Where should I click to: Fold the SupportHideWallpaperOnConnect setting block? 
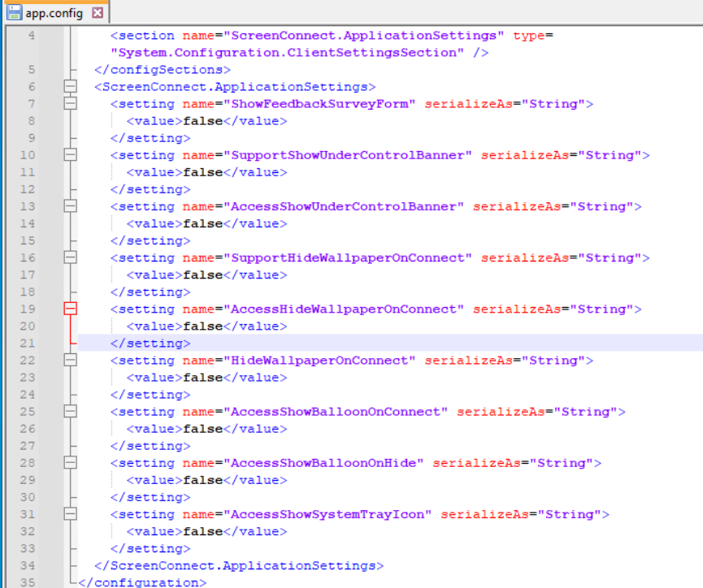pyautogui.click(x=71, y=257)
